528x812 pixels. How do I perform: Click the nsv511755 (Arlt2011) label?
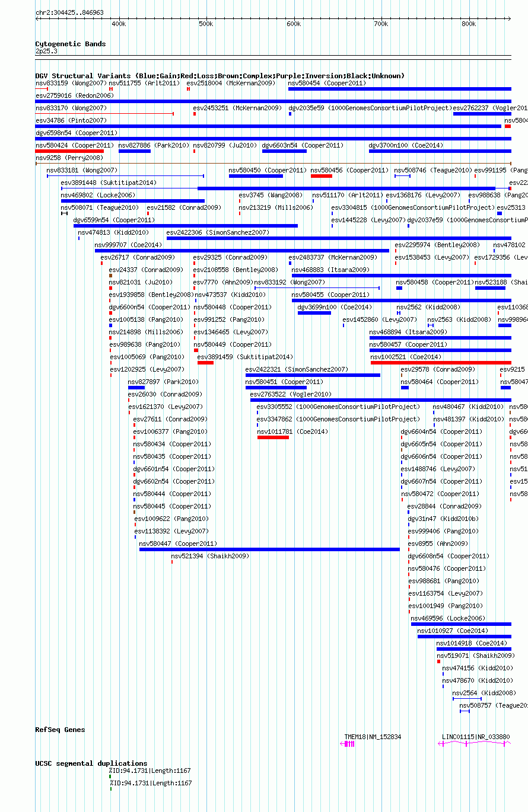[x=144, y=83]
